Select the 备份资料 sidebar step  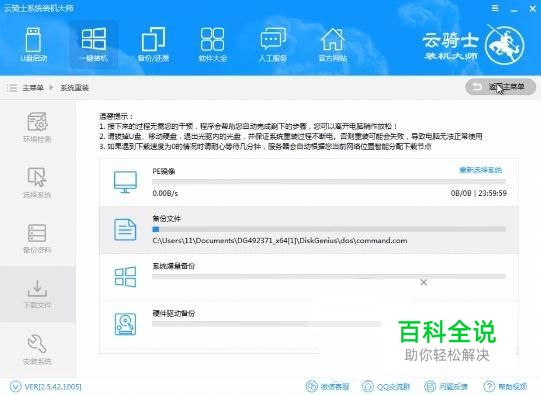37,238
